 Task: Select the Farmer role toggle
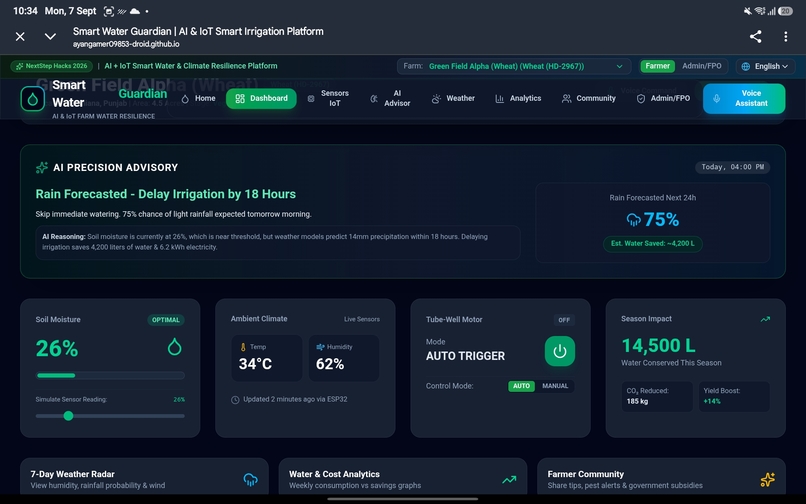point(657,66)
